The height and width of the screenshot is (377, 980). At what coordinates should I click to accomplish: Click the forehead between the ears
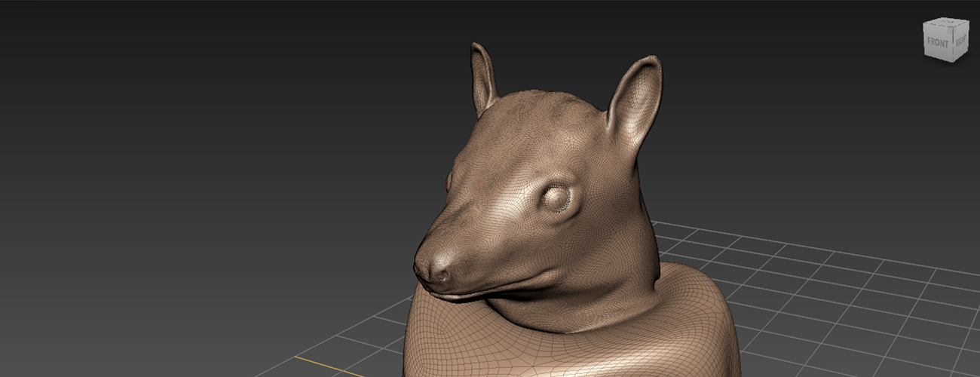pyautogui.click(x=550, y=113)
